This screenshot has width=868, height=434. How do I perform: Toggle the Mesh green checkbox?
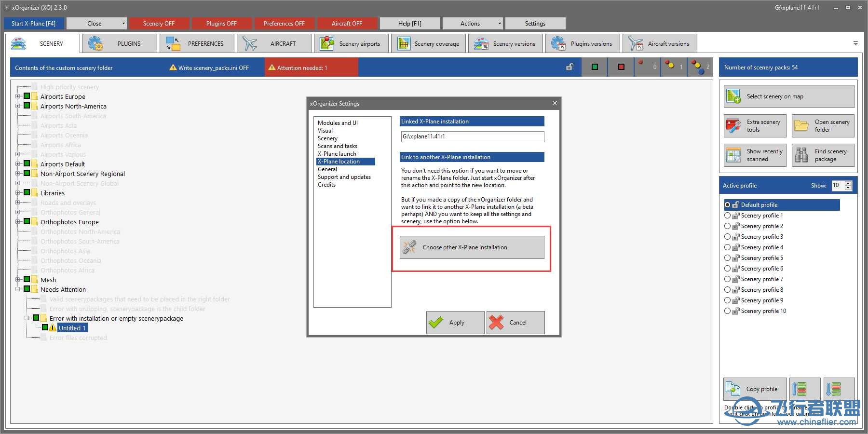point(27,279)
